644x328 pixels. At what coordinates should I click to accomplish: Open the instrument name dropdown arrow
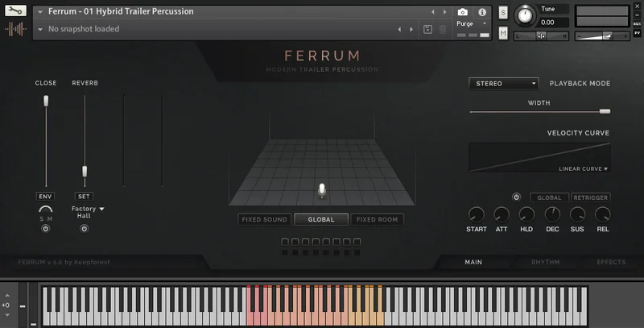pyautogui.click(x=40, y=12)
